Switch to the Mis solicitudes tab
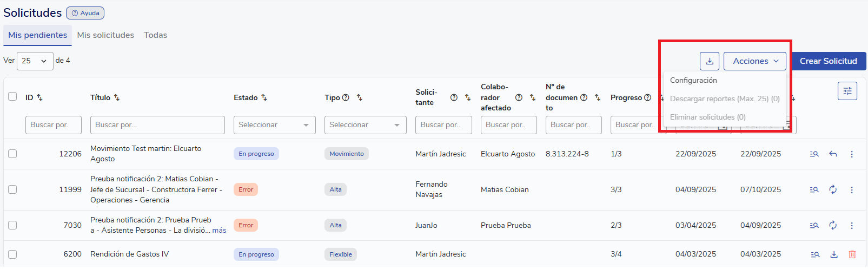Screen dimensions: 868x269 point(105,35)
